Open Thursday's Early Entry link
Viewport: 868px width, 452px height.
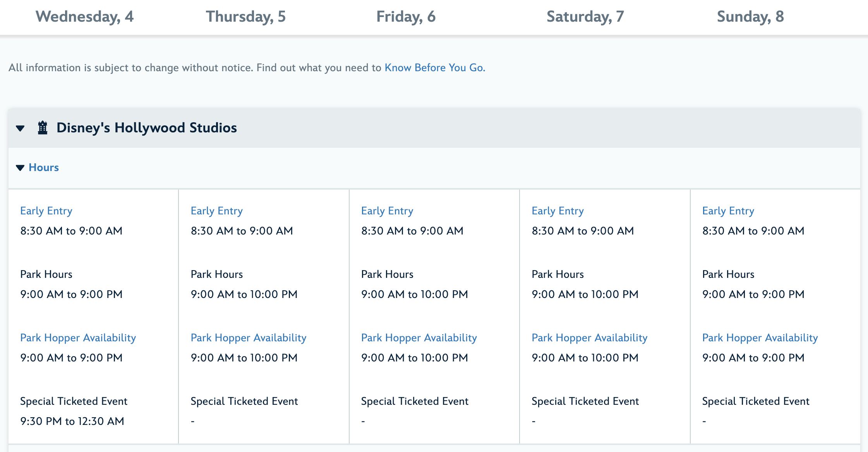point(217,211)
